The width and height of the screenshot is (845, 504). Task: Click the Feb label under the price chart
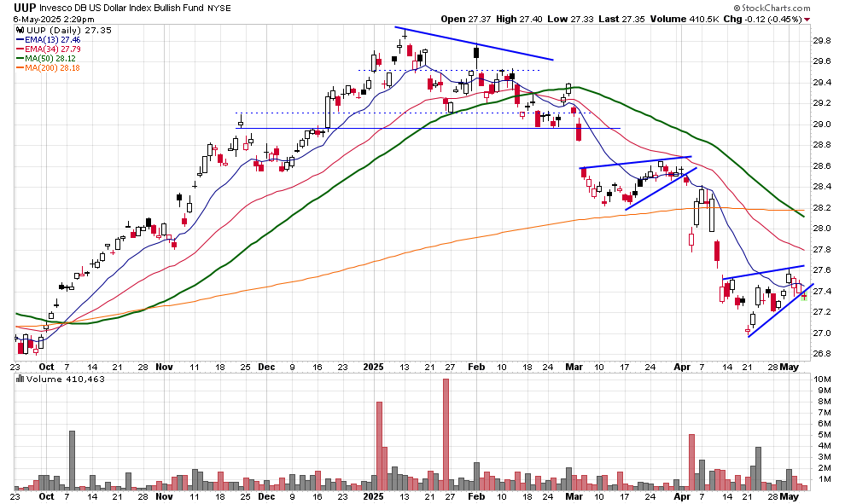[x=476, y=368]
